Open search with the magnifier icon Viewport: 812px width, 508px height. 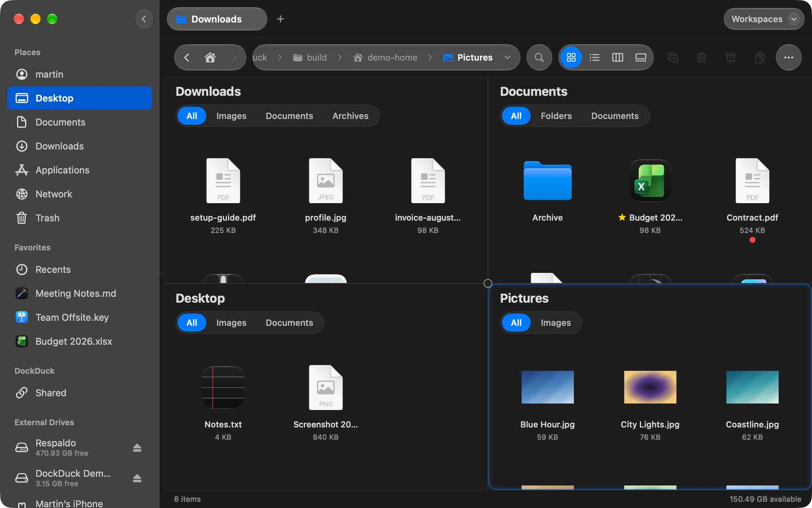coord(539,57)
